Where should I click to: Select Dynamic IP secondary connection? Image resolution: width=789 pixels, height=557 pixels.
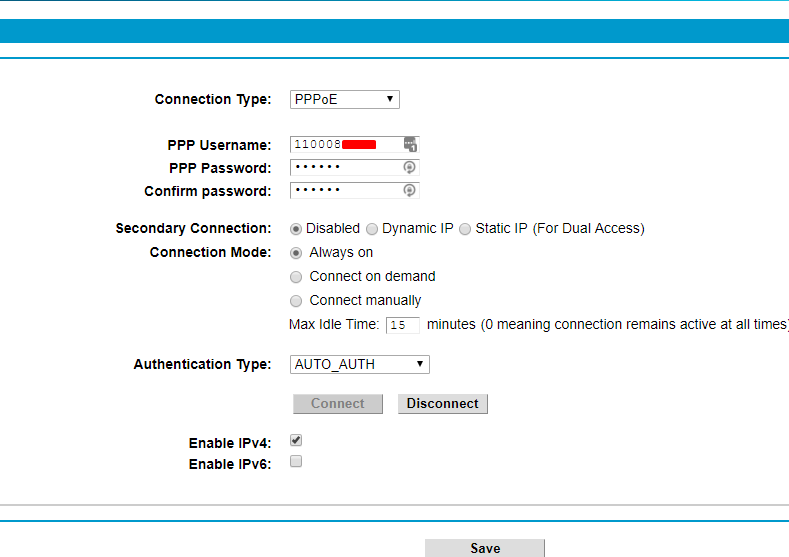pyautogui.click(x=372, y=229)
